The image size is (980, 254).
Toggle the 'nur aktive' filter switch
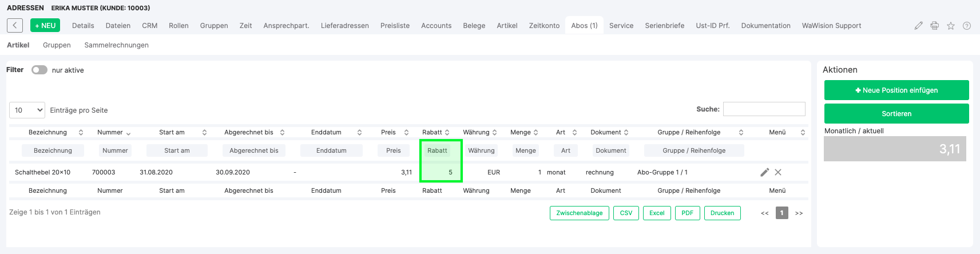click(39, 70)
